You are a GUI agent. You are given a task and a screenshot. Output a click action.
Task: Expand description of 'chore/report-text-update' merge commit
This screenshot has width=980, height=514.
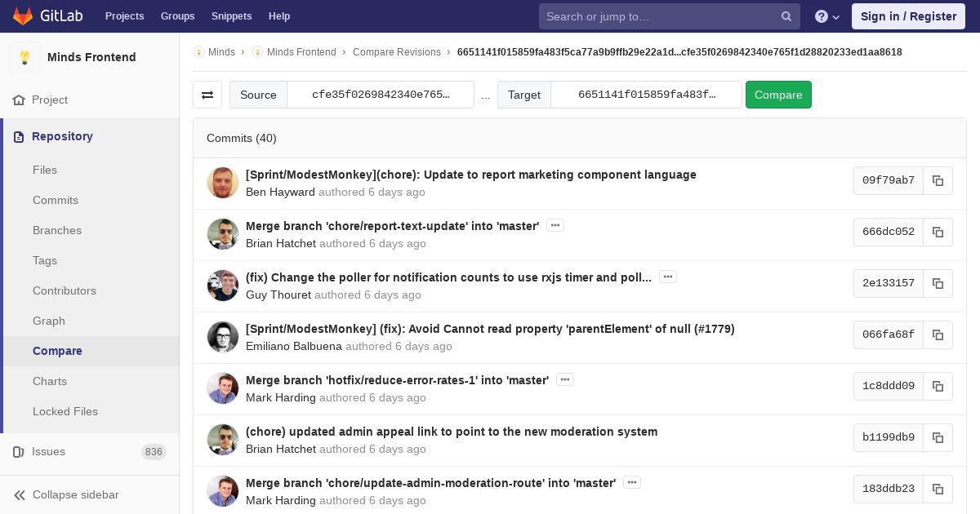[555, 225]
